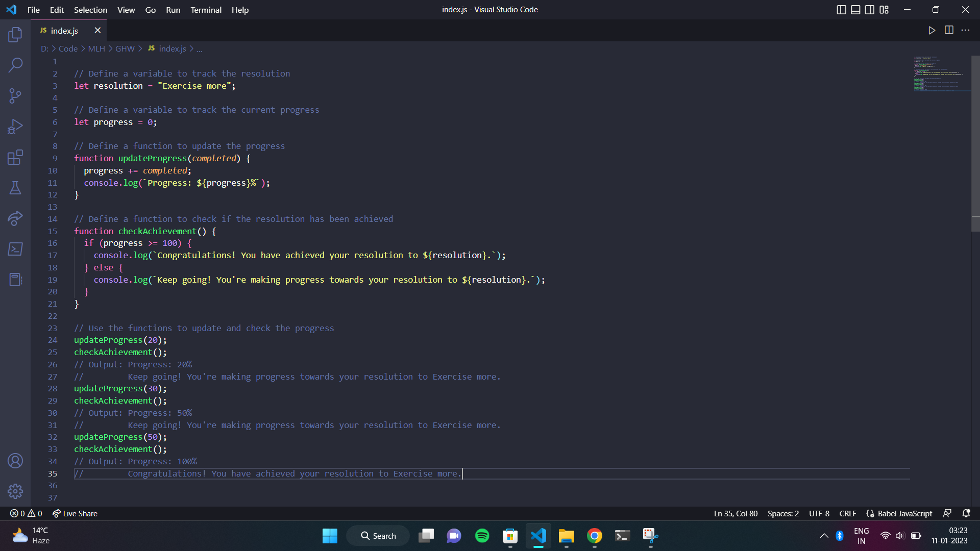Screen dimensions: 980x551
Task: Open the Babel JavaScript language mode selector
Action: 904,514
